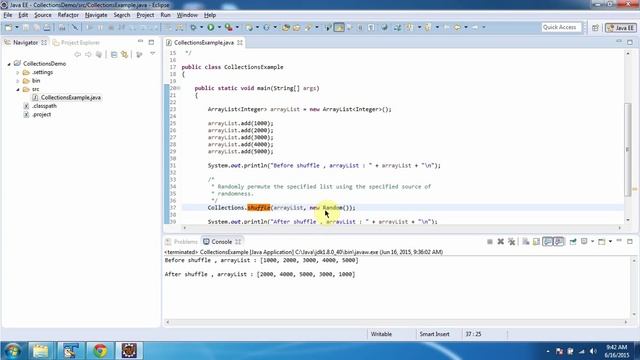The height and width of the screenshot is (360, 640).
Task: Click the Save disk icon in toolbar
Action: click(26, 27)
